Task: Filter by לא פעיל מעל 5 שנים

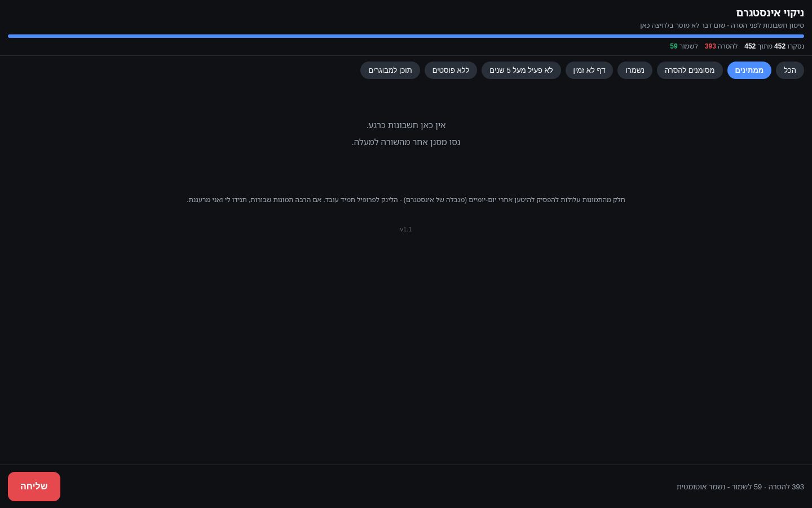Action: tap(521, 70)
